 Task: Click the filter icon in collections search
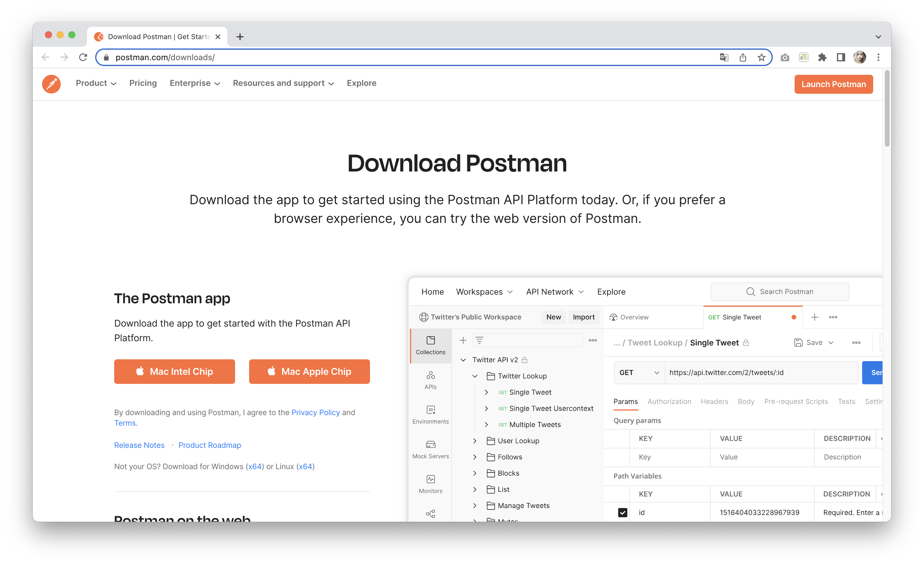(479, 340)
